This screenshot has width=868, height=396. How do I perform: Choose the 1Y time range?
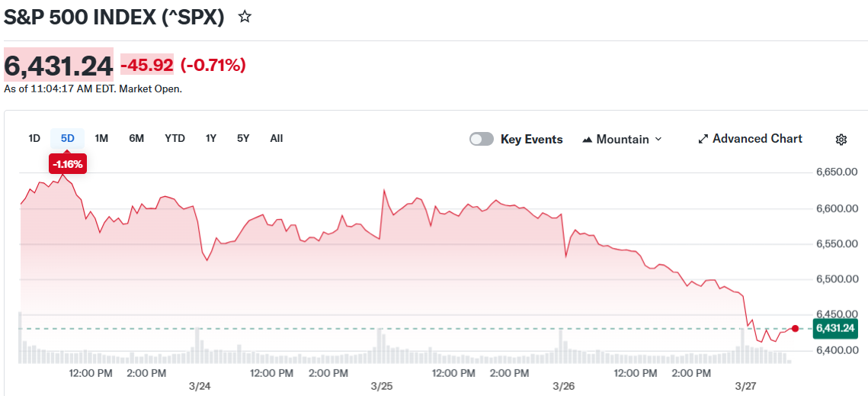coord(211,138)
